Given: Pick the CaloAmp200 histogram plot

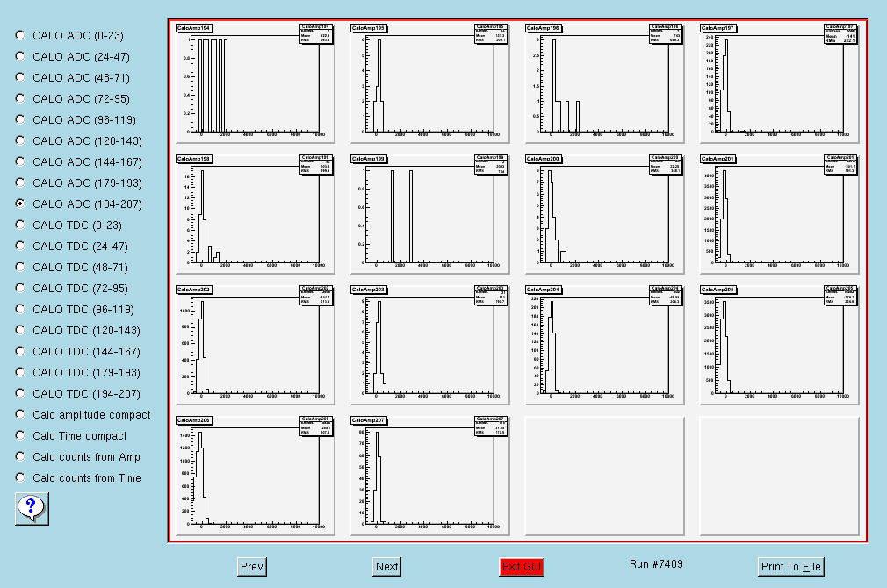Looking at the screenshot, I should pyautogui.click(x=605, y=214).
